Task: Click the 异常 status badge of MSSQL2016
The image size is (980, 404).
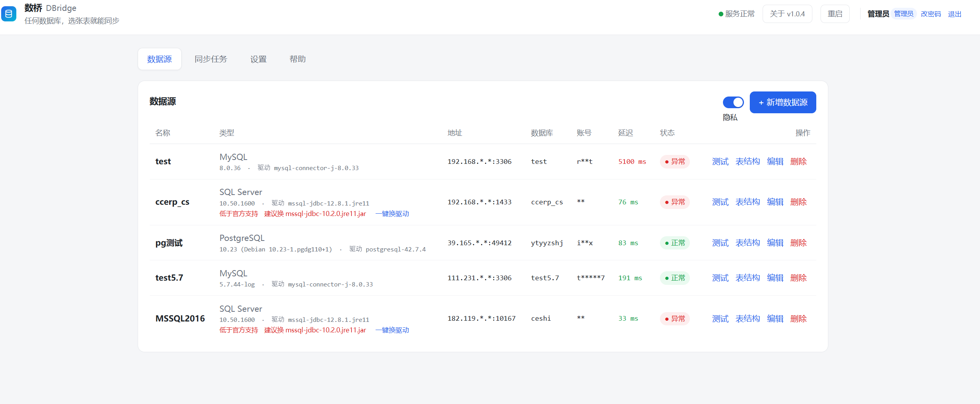Action: tap(675, 319)
